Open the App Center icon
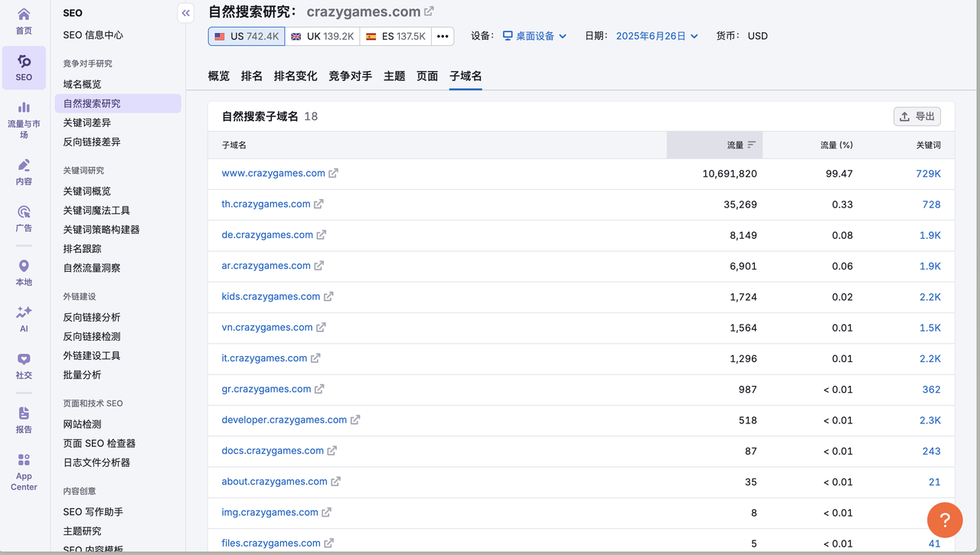The width and height of the screenshot is (980, 555). click(24, 460)
